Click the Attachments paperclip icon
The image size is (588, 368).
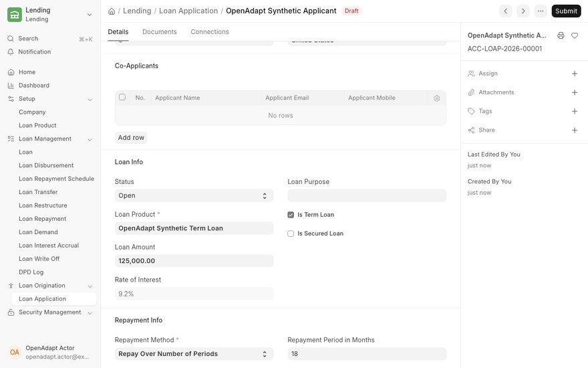pyautogui.click(x=471, y=92)
